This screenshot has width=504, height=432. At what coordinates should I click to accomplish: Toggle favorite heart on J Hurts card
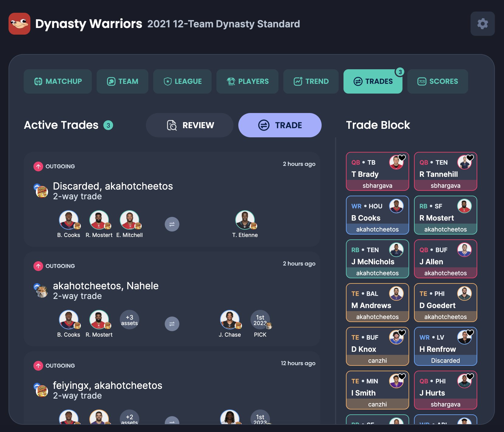click(x=470, y=376)
